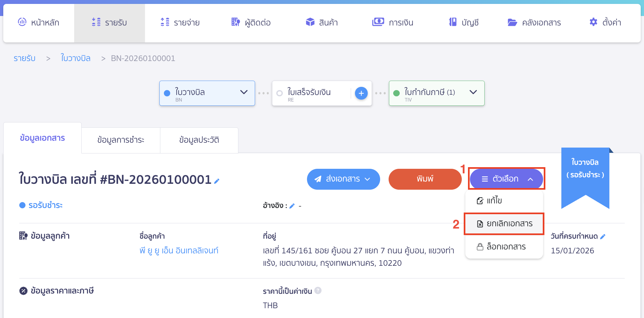The width and height of the screenshot is (644, 318).
Task: Select the บัญชี ledger icon
Action: point(452,22)
